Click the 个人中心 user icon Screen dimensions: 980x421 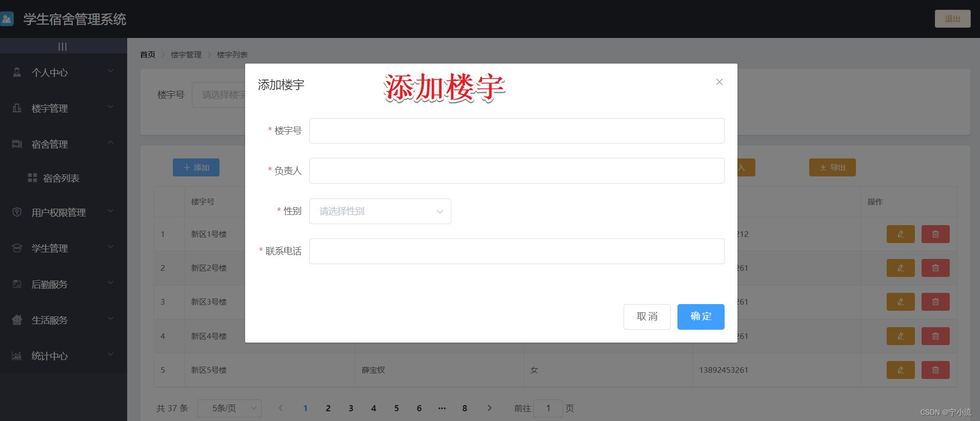coord(17,72)
